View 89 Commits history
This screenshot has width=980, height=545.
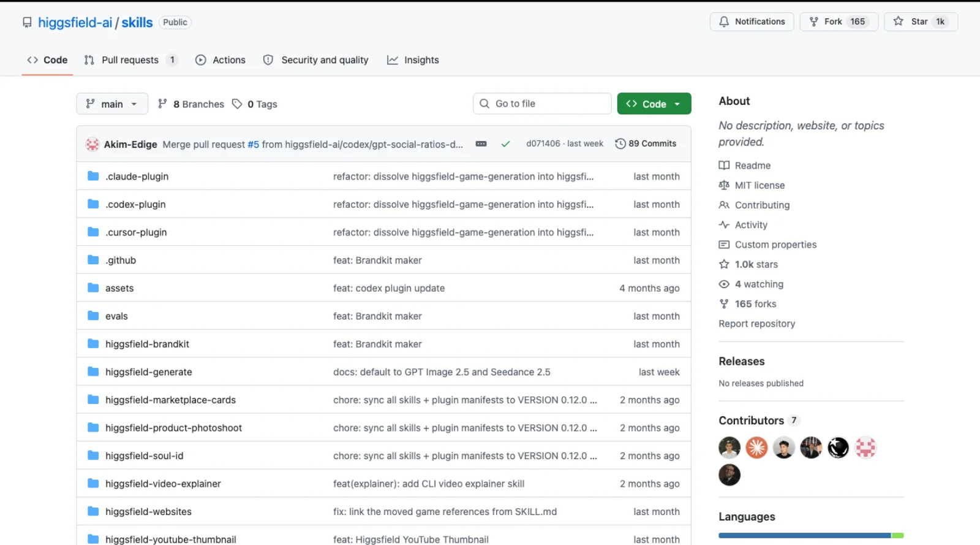click(x=646, y=143)
